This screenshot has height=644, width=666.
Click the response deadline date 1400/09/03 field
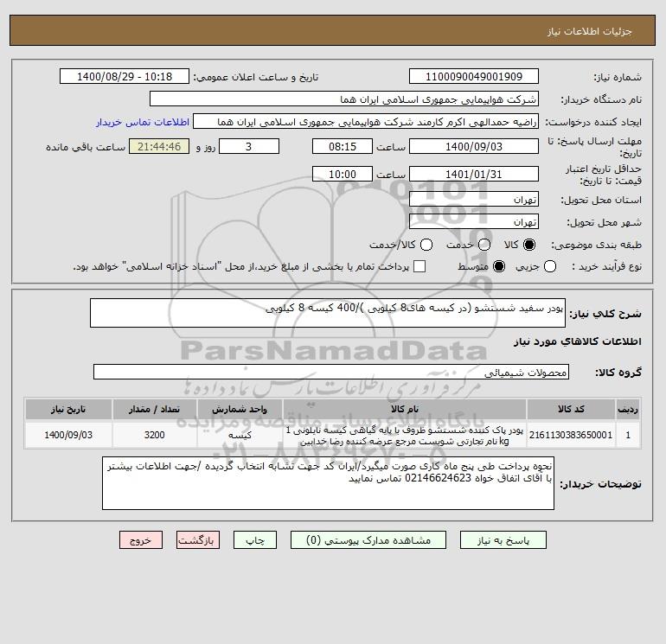click(474, 147)
